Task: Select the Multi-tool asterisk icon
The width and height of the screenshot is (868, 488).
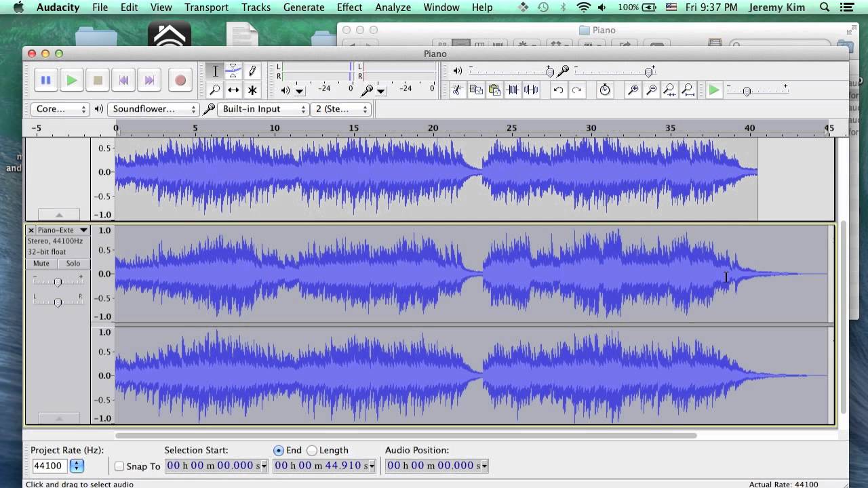Action: click(x=252, y=89)
